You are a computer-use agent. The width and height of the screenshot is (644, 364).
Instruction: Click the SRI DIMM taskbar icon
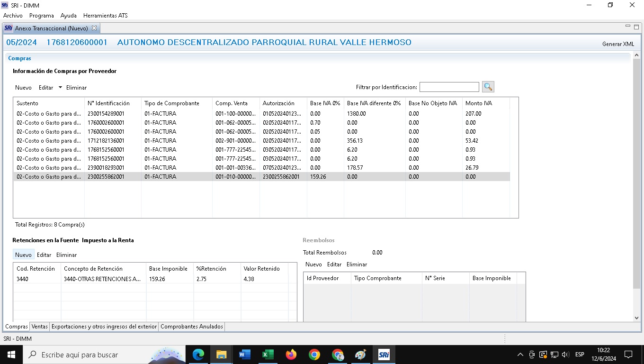pos(384,355)
